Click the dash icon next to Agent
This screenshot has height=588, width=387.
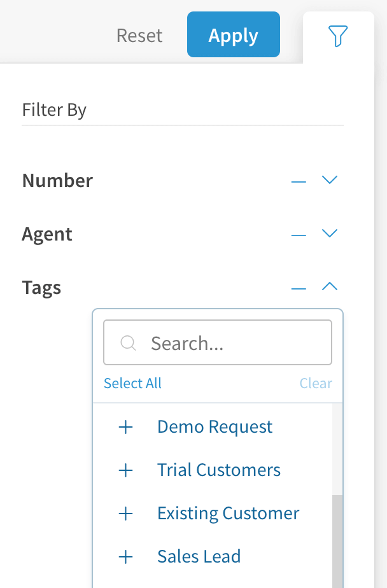299,235
